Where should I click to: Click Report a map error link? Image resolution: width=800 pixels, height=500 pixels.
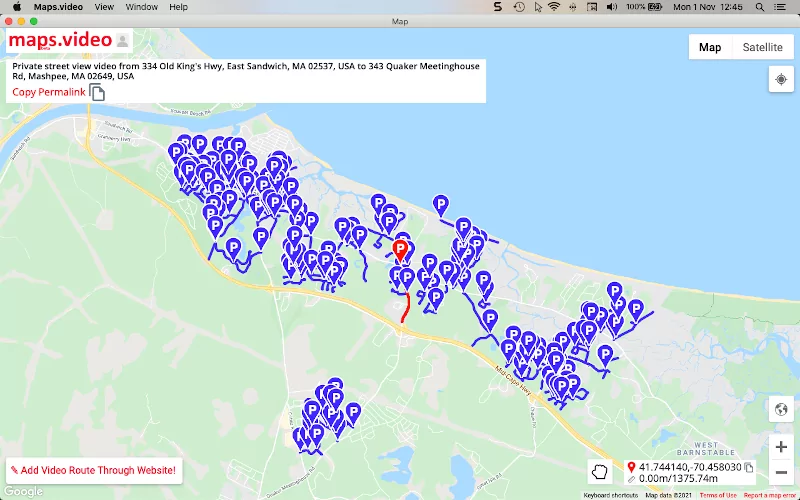point(769,495)
